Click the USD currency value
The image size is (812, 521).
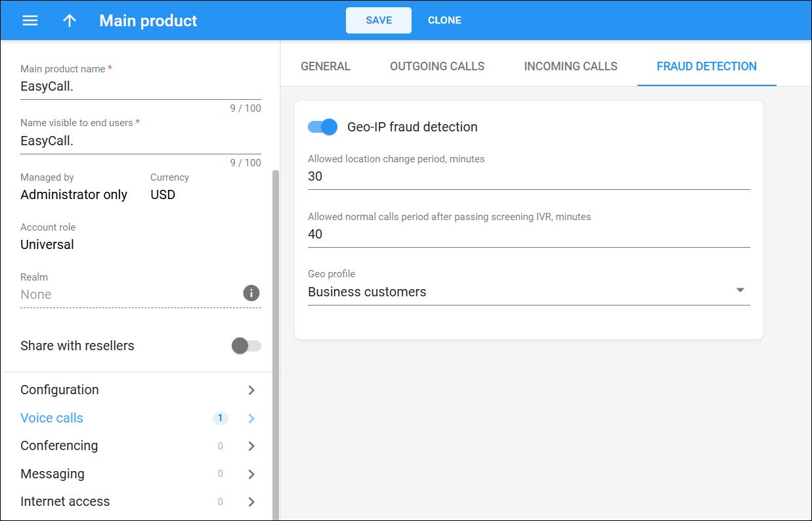pos(163,194)
